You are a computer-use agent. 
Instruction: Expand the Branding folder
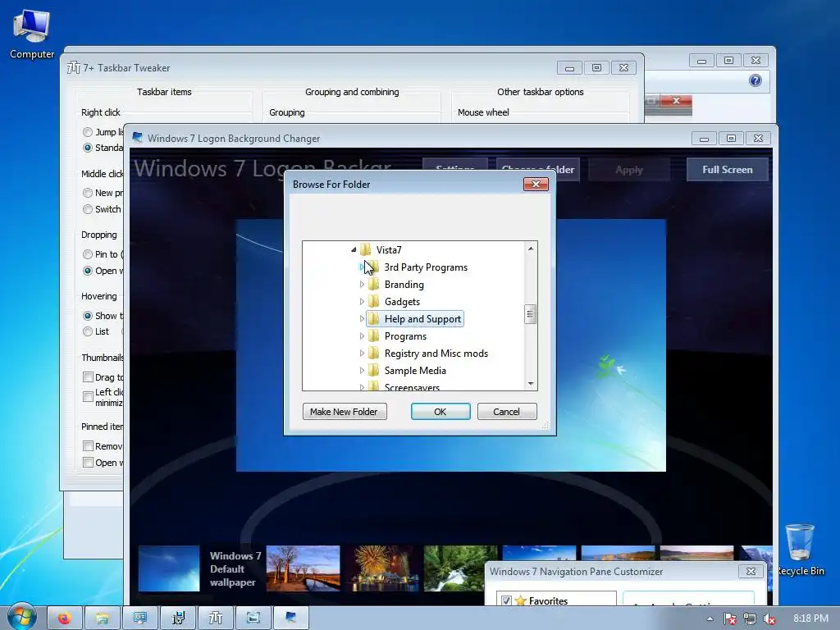[362, 284]
